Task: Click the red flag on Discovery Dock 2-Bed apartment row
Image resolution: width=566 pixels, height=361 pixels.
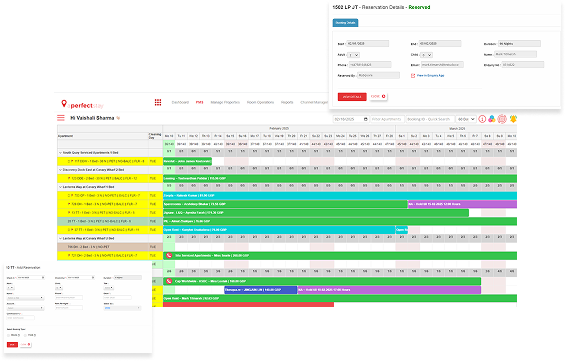Action: (x=69, y=178)
